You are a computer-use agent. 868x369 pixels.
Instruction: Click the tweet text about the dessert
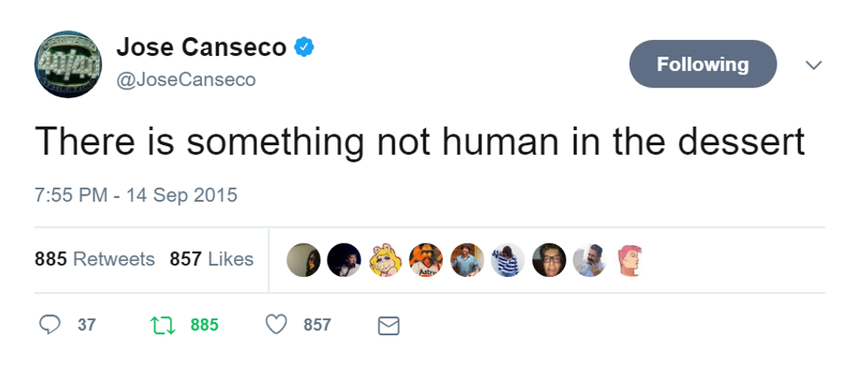(419, 142)
